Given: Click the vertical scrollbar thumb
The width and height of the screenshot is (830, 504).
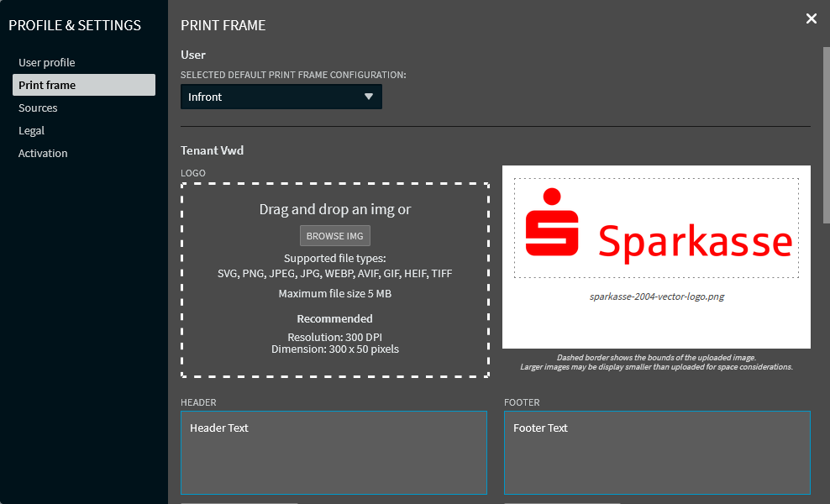Looking at the screenshot, I should [826, 134].
